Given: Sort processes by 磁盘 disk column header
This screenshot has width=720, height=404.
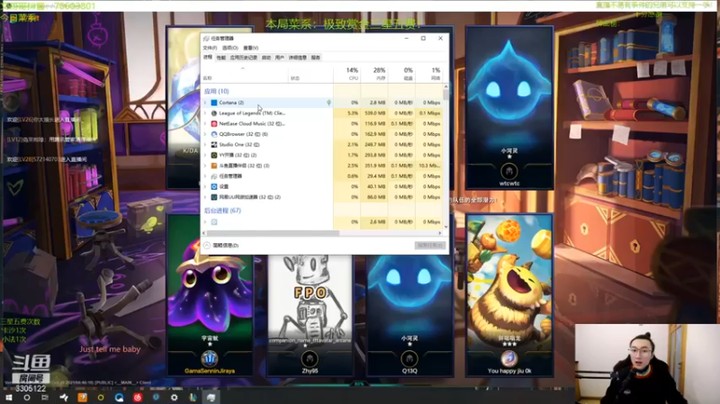Looking at the screenshot, I should pos(402,74).
